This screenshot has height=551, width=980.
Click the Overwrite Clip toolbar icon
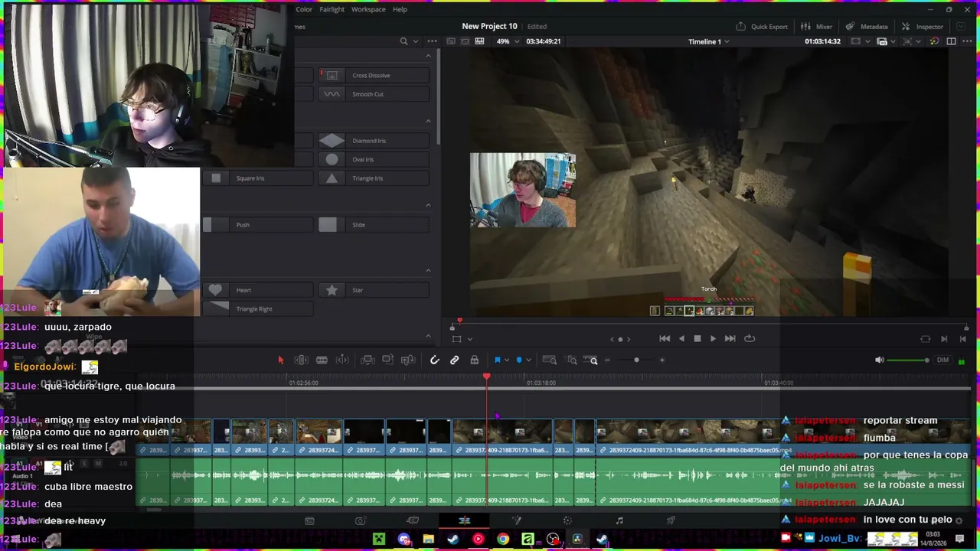click(387, 360)
